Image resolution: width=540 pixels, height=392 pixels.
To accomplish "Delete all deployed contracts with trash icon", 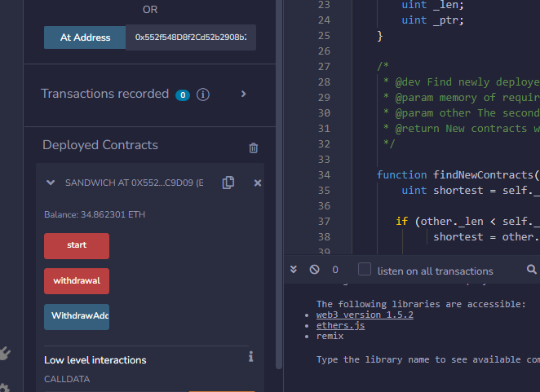I will (254, 148).
